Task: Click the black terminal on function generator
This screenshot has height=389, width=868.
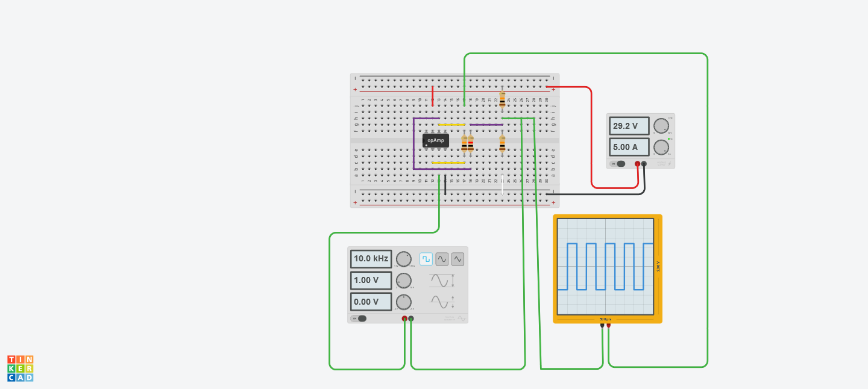Action: coord(411,319)
